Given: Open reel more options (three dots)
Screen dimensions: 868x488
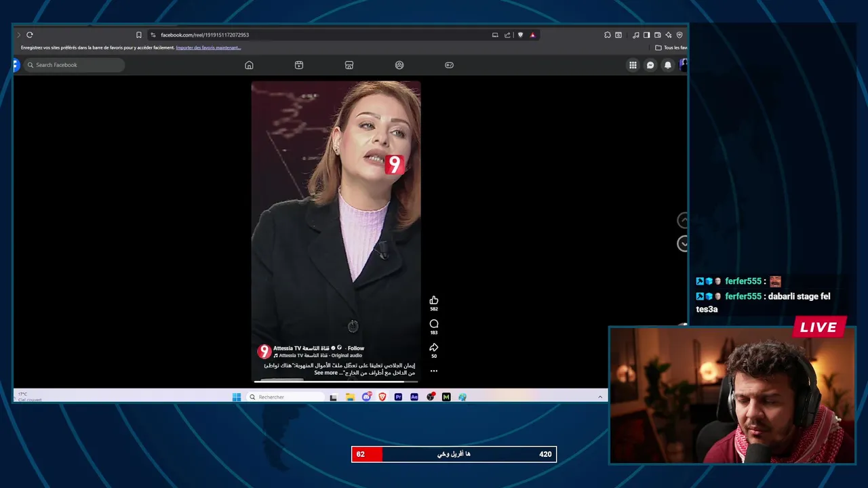Looking at the screenshot, I should [434, 371].
